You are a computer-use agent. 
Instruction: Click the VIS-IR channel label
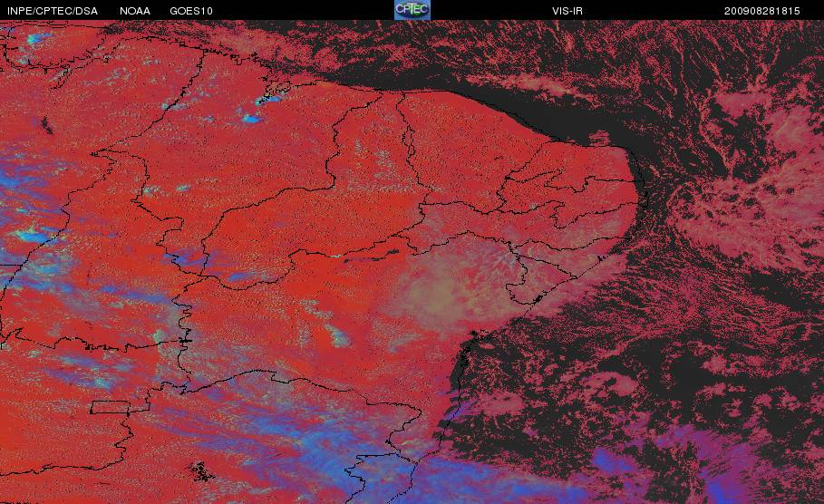pos(567,11)
